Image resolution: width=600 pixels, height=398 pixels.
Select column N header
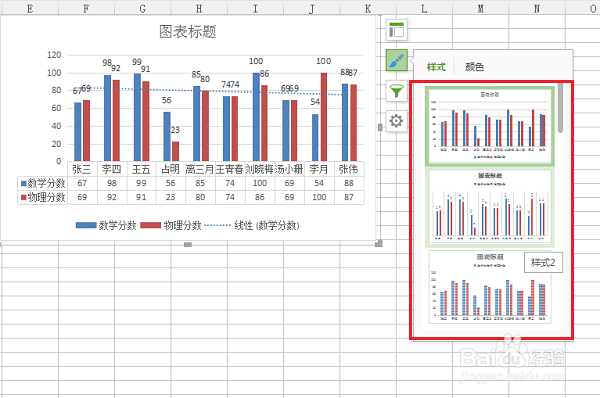(537, 8)
